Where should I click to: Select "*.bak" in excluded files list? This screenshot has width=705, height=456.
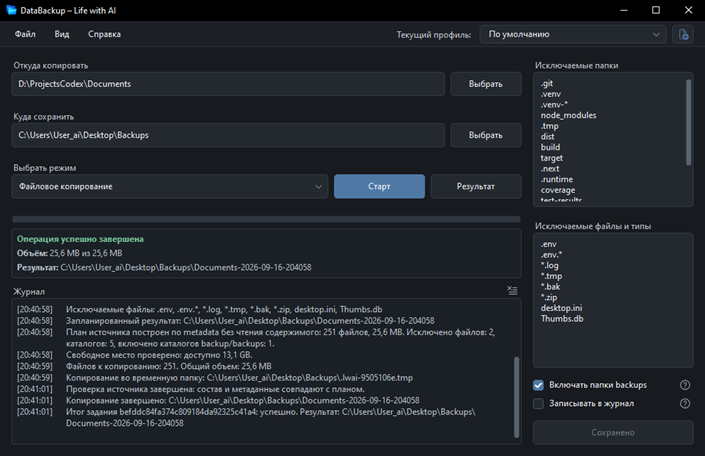coord(550,286)
